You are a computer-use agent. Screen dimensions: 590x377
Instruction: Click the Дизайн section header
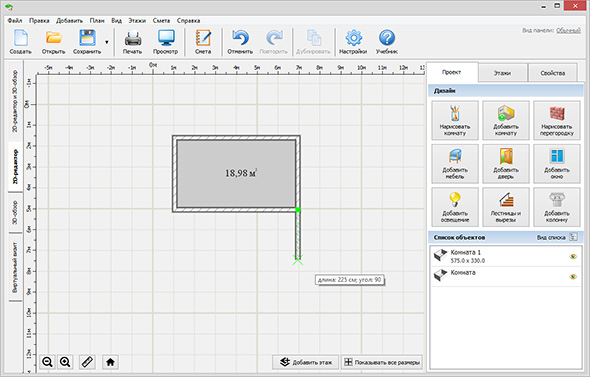506,91
